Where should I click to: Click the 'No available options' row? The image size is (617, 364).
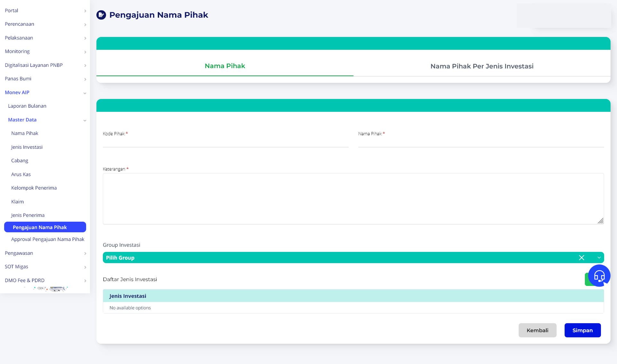pos(353,308)
